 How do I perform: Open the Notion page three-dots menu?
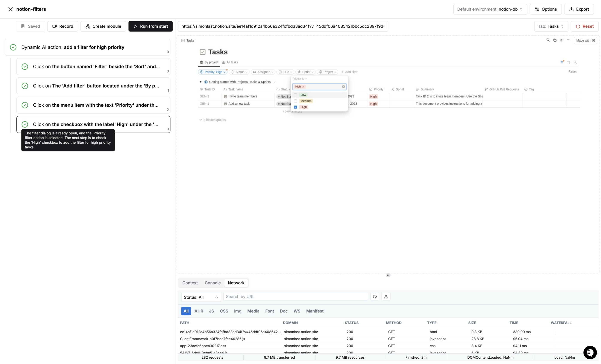(x=568, y=40)
